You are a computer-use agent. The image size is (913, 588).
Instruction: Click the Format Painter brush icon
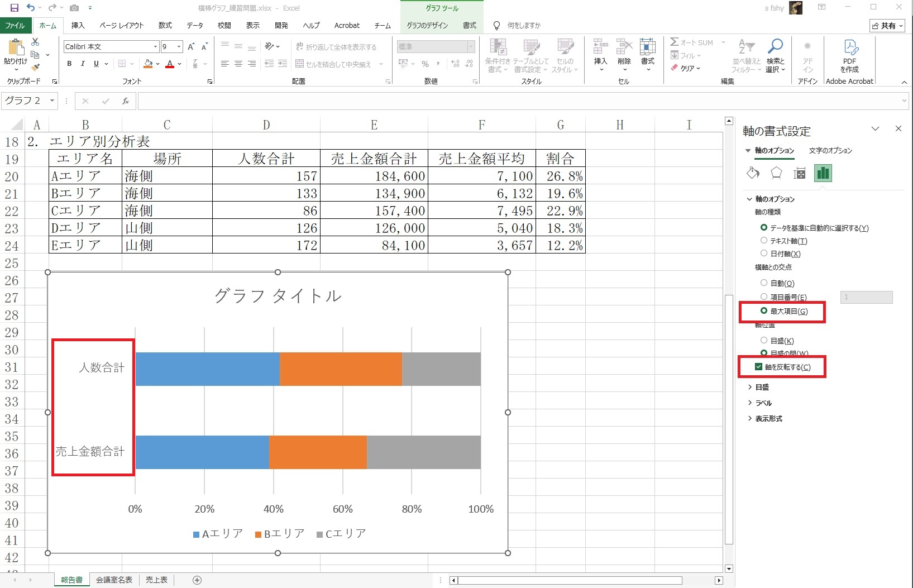[x=35, y=68]
